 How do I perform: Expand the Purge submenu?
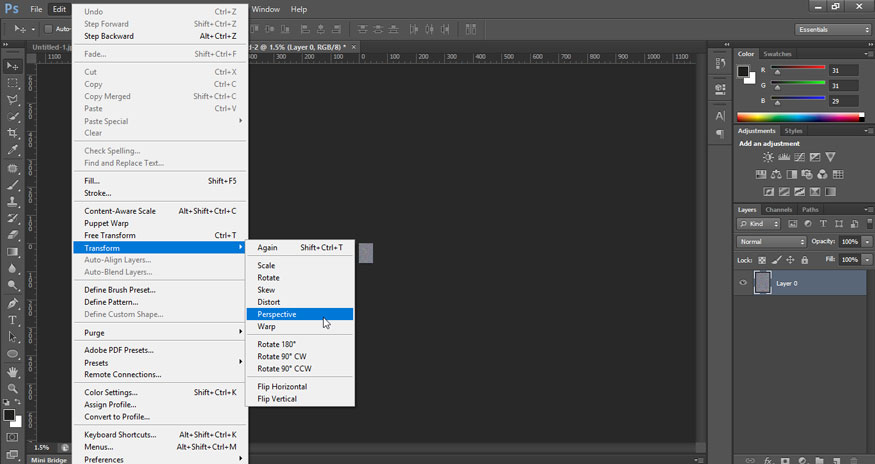coord(160,333)
